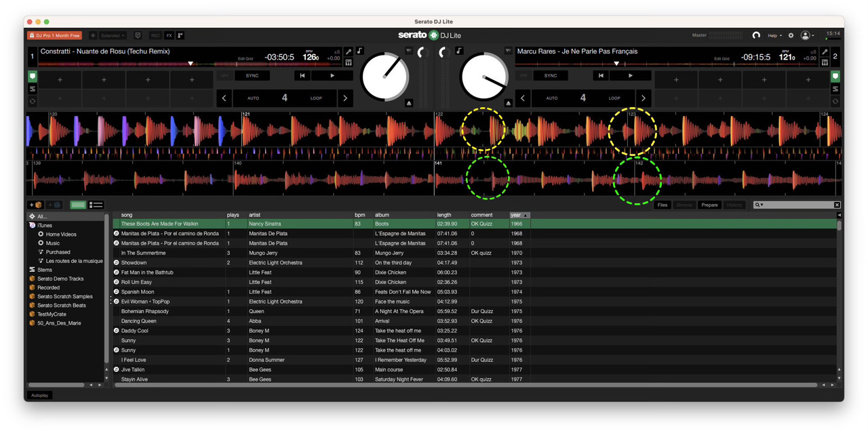Viewport: 868px width, 433px height.
Task: Open the settings gear icon
Action: coord(791,35)
